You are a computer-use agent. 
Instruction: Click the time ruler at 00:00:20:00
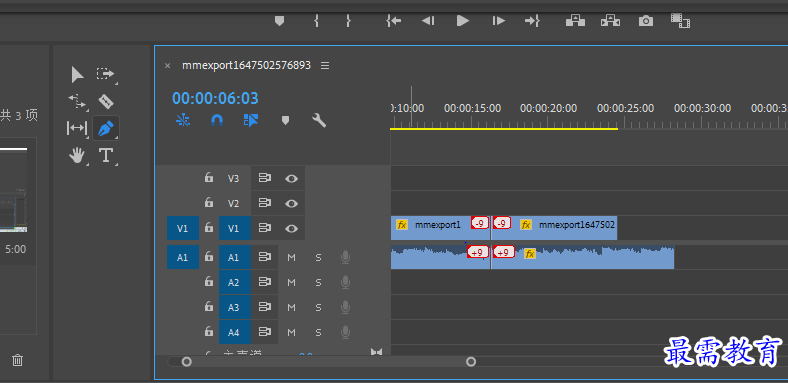tap(548, 108)
